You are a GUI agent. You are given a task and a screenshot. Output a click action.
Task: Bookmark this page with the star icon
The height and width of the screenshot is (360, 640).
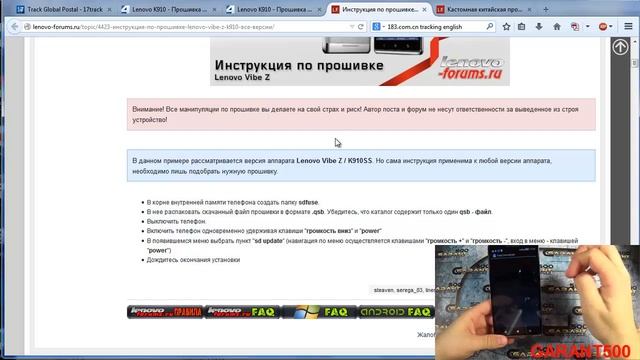coord(507,27)
